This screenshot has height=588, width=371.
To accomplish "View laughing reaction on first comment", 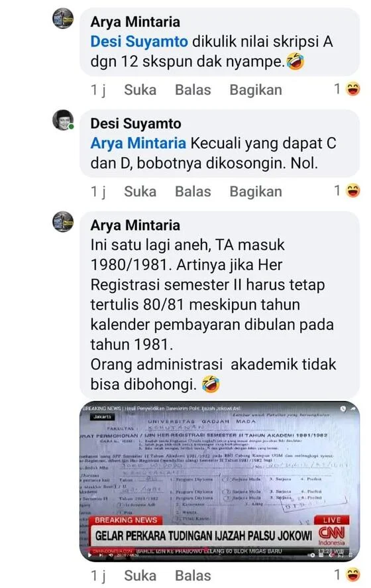I will click(353, 89).
